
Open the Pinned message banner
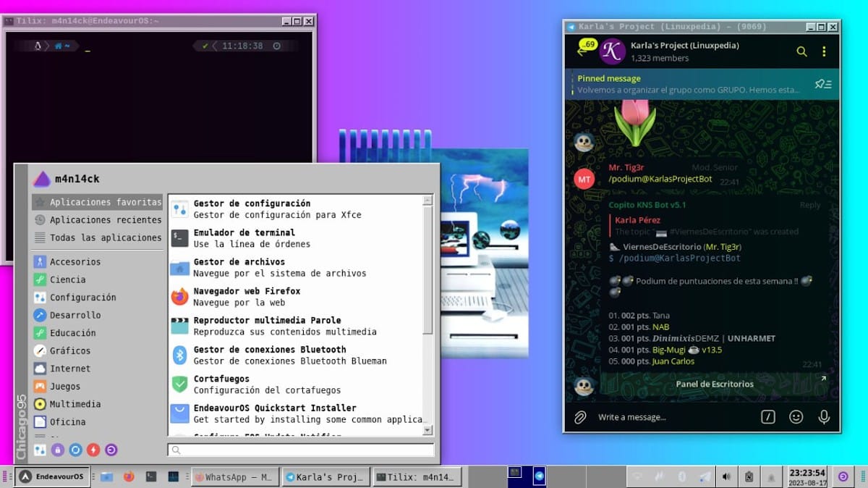tap(702, 84)
